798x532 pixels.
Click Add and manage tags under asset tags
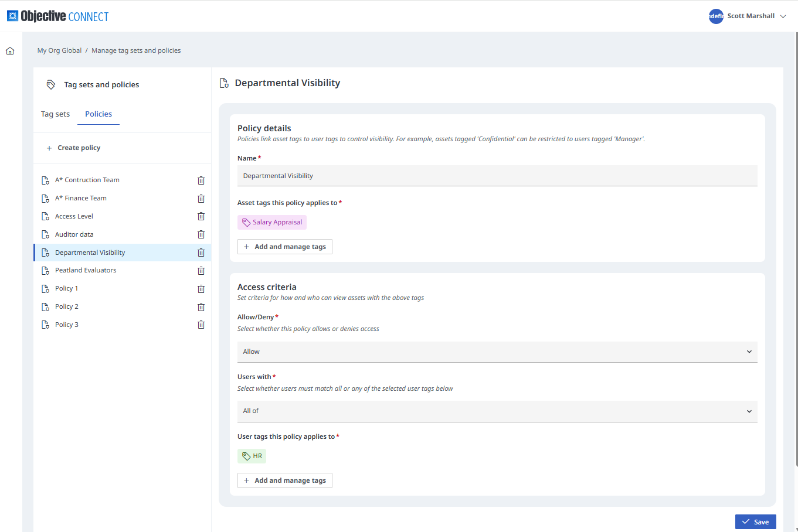coord(285,247)
